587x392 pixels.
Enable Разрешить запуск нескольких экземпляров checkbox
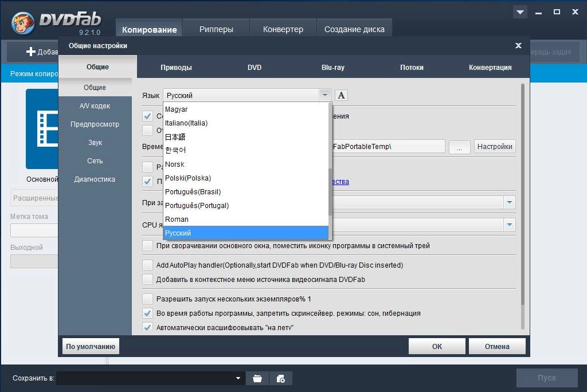pyautogui.click(x=147, y=299)
